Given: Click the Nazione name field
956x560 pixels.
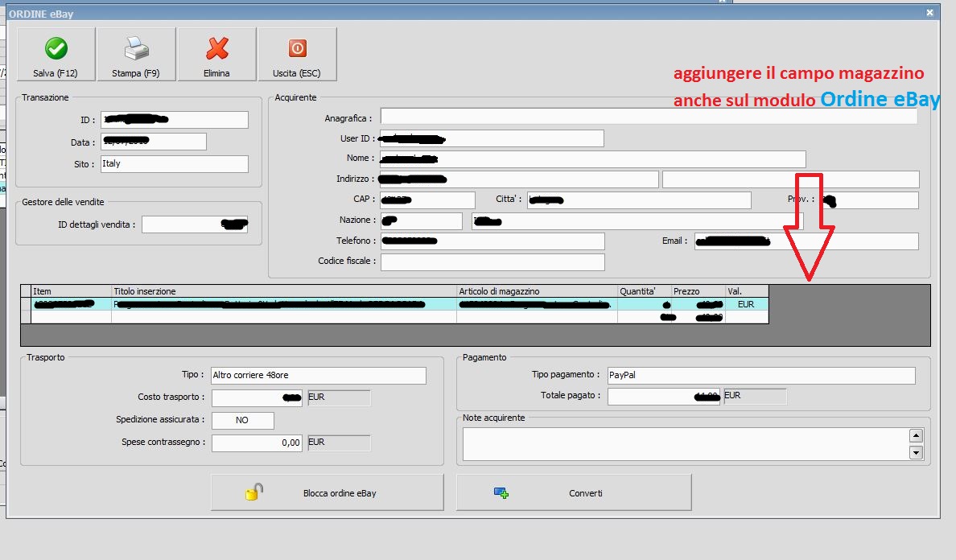Looking at the screenshot, I should tap(638, 220).
